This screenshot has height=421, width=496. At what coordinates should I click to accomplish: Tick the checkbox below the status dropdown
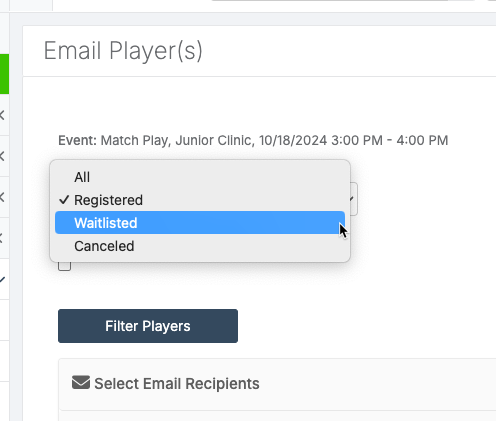(x=64, y=266)
